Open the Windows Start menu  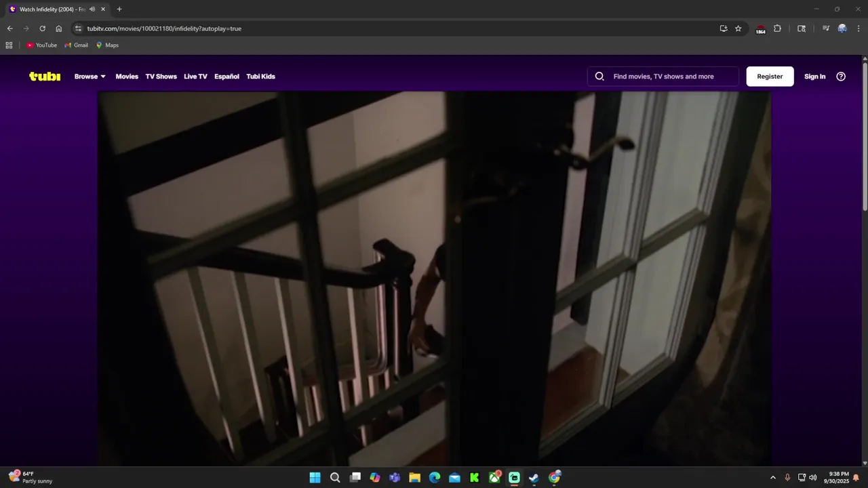click(315, 478)
